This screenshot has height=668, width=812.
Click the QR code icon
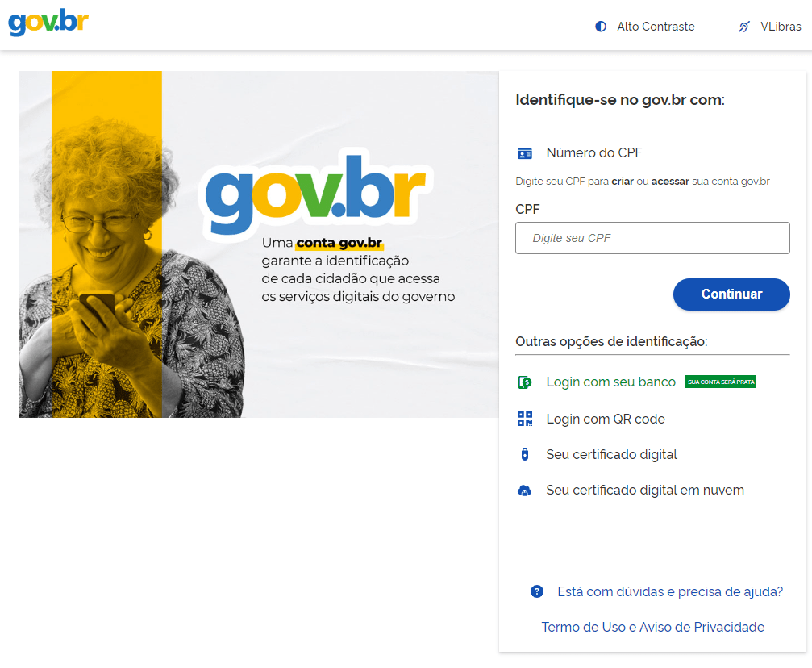click(x=525, y=419)
